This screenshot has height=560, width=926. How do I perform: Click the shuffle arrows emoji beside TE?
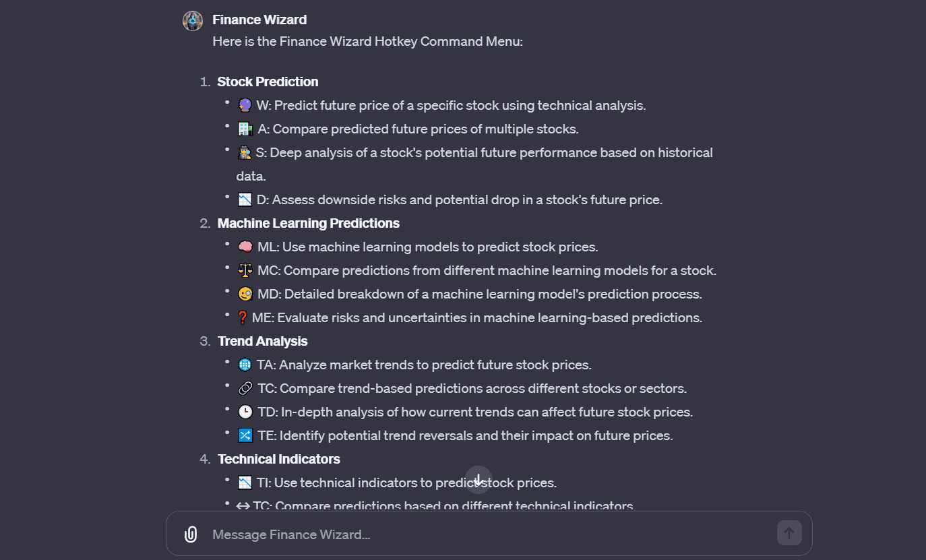point(245,435)
